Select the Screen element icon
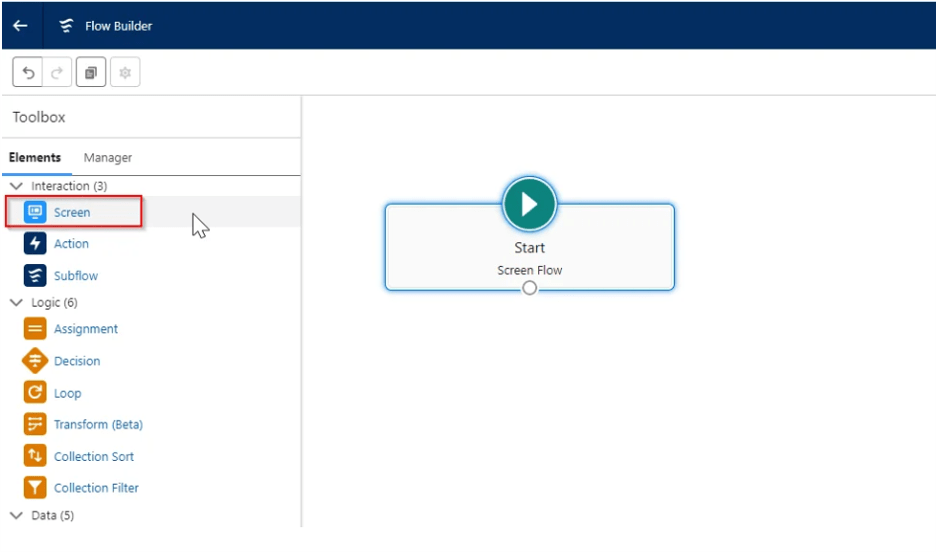This screenshot has height=552, width=936. pos(35,212)
